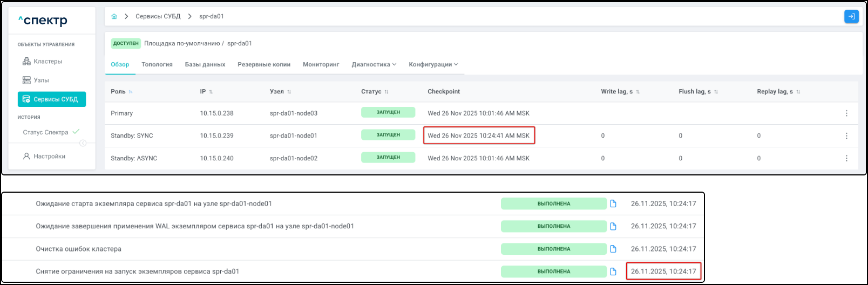Click the Спектр logo
The width and height of the screenshot is (868, 285).
[x=43, y=21]
